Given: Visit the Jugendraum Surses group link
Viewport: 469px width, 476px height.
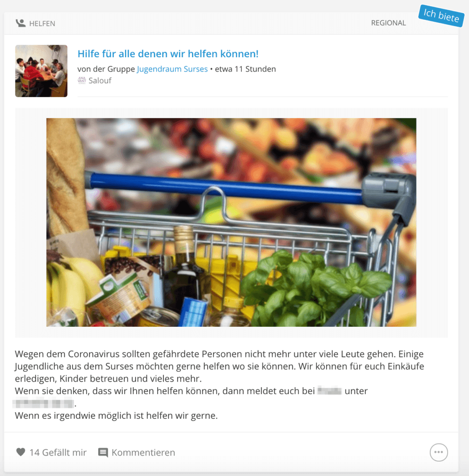Looking at the screenshot, I should 172,69.
